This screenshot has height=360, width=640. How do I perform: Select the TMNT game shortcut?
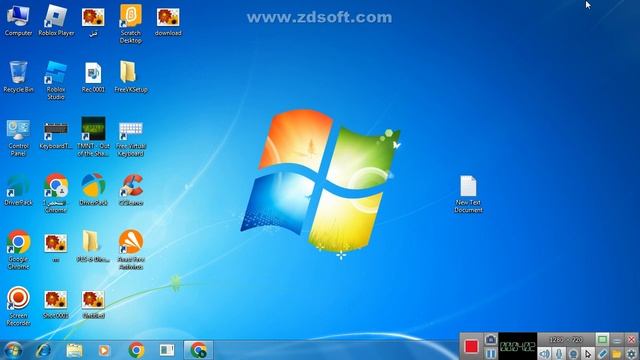click(x=93, y=137)
